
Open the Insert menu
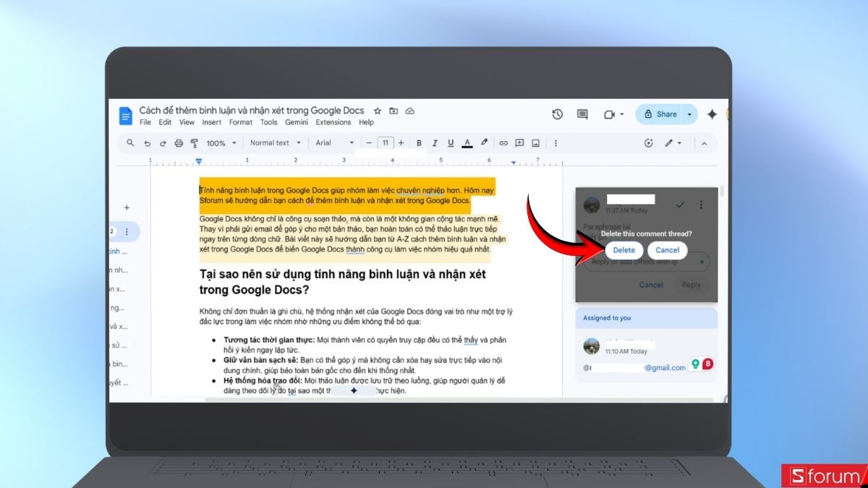pyautogui.click(x=212, y=122)
